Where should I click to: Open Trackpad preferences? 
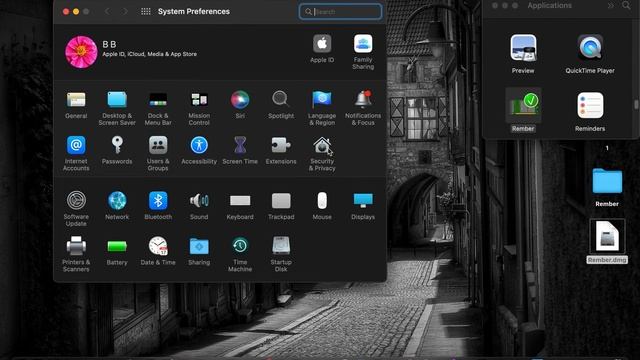[x=281, y=206]
